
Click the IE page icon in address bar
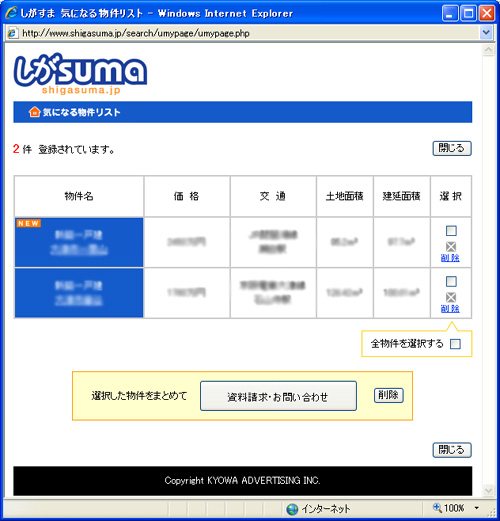(x=12, y=33)
